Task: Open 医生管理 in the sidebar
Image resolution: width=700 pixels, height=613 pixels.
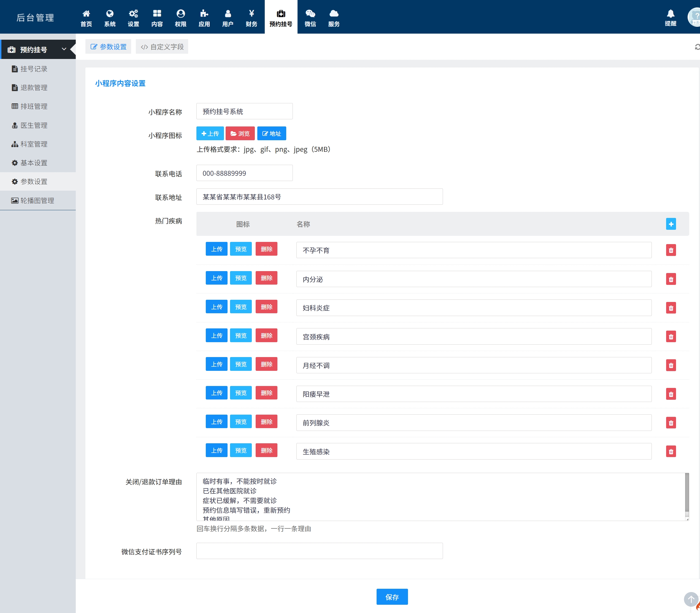Action: point(34,125)
